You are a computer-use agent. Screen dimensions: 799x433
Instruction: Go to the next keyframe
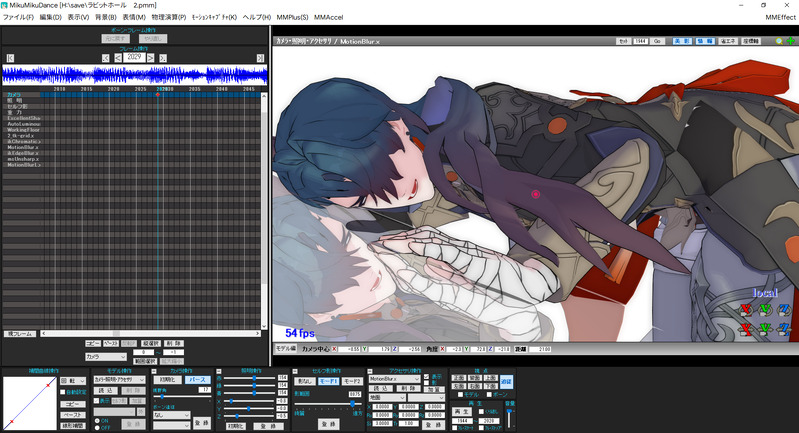[163, 58]
